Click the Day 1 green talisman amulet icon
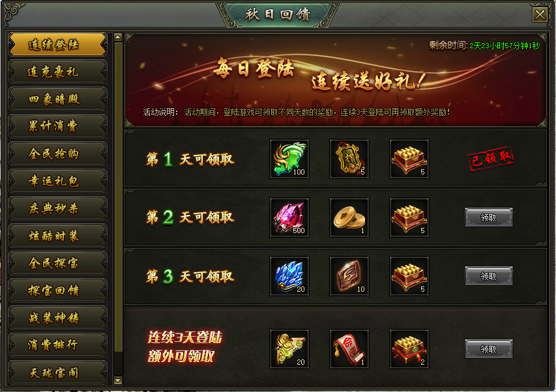Image resolution: width=556 pixels, height=392 pixels. pos(349,159)
